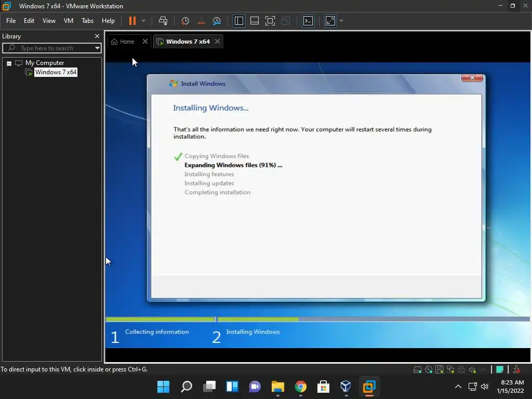Click the stretch guest display icon
Screen dimensions: 532x399
[x=330, y=21]
